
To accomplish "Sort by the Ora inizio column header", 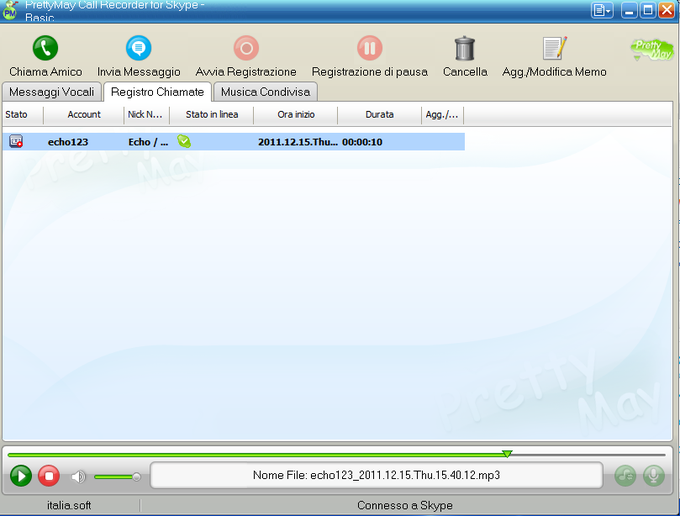I will 296,114.
